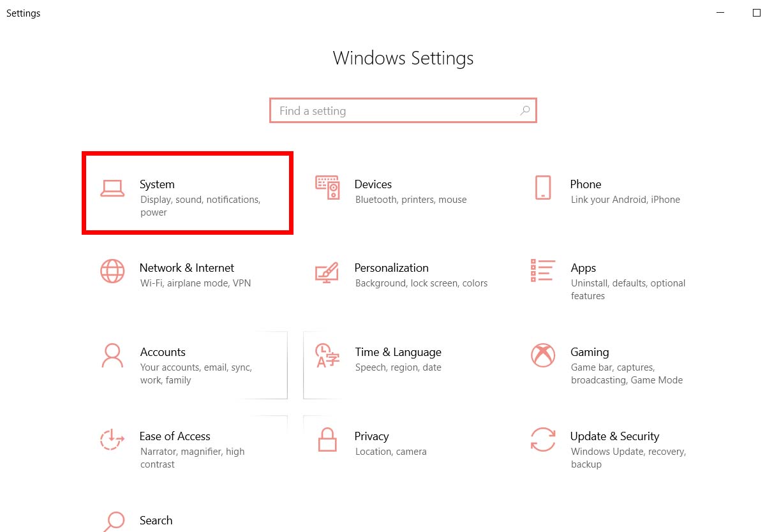Open the Personalization settings title
765x532 pixels.
tap(391, 268)
